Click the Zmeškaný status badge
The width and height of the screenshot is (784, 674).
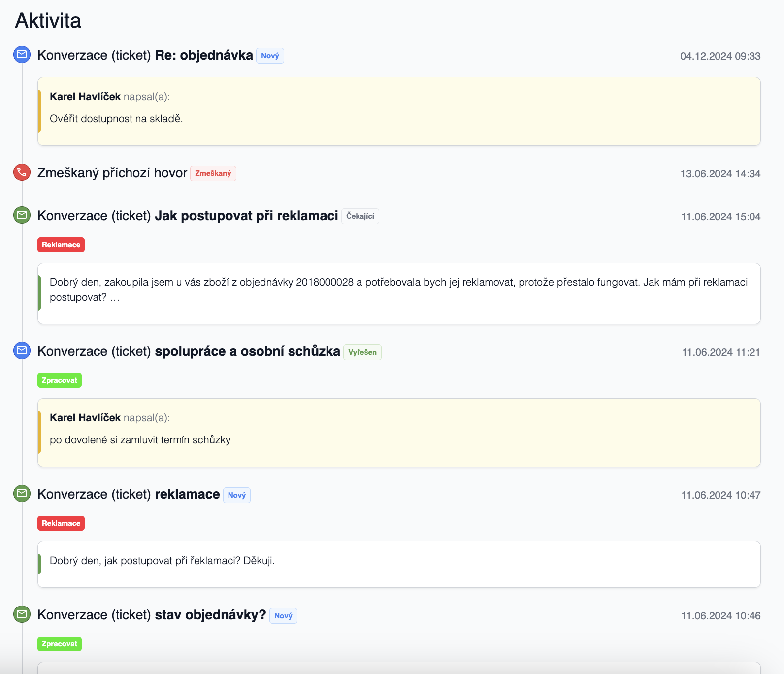(213, 173)
